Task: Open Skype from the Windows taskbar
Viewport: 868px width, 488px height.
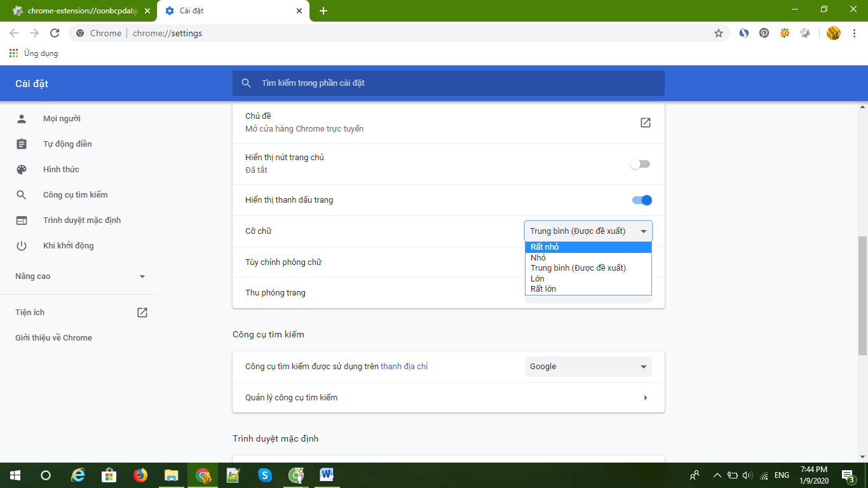Action: tap(265, 475)
